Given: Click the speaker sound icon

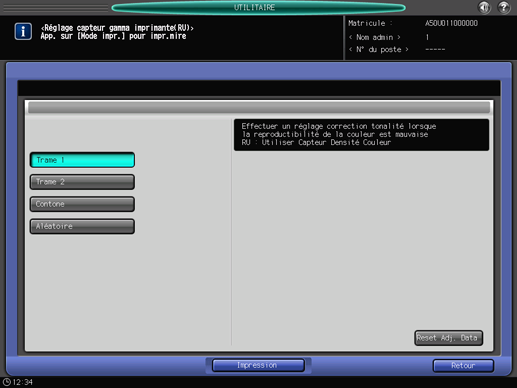Looking at the screenshot, I should pyautogui.click(x=484, y=7).
